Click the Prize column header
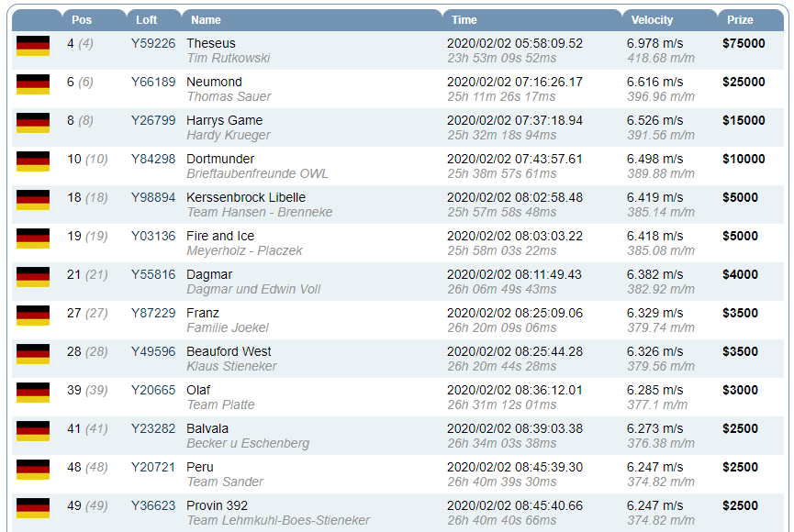The height and width of the screenshot is (532, 794). click(740, 20)
